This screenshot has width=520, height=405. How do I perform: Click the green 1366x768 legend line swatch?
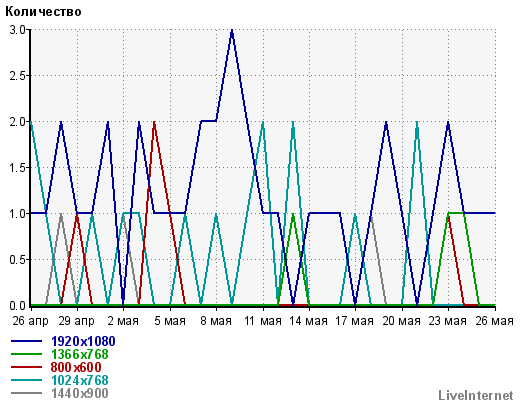click(27, 354)
